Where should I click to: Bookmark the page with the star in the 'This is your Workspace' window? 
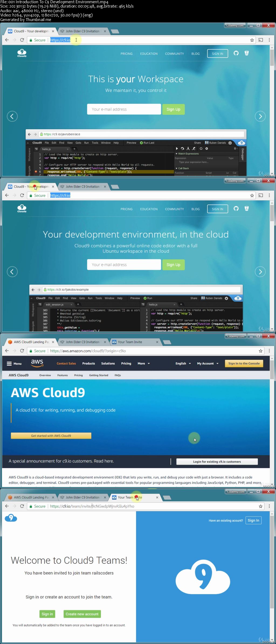(252, 40)
